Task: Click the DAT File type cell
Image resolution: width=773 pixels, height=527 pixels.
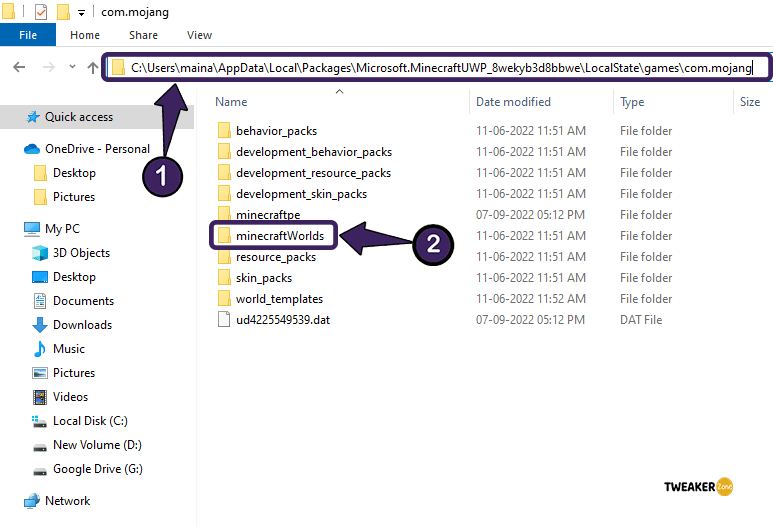Action: coord(641,320)
